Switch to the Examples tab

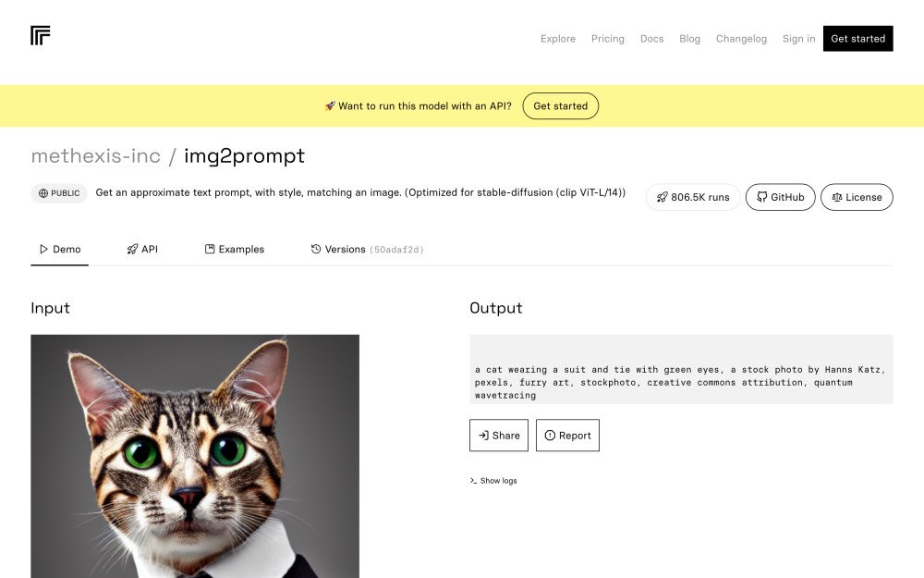pos(235,250)
